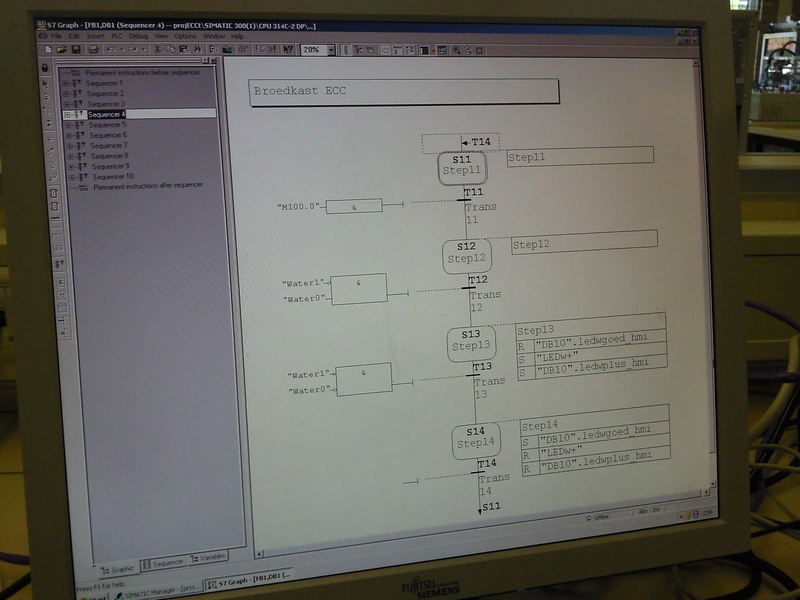Select Permanent instructions after sequencer
800x600 pixels.
(x=148, y=187)
